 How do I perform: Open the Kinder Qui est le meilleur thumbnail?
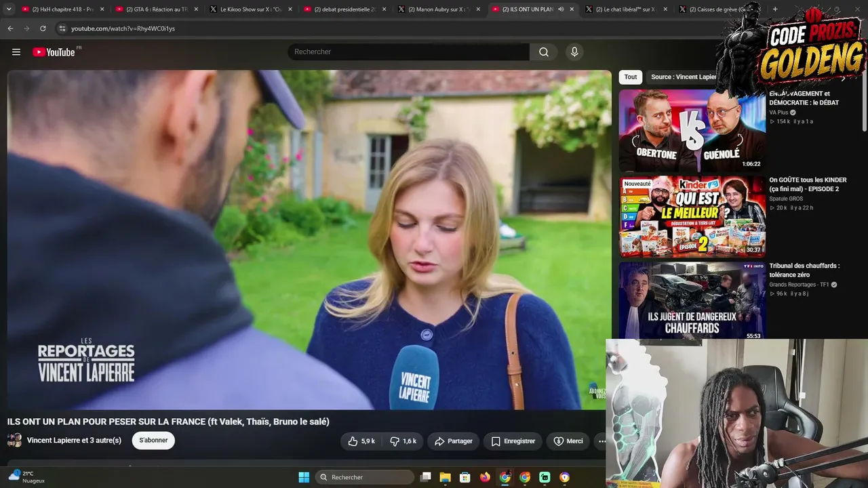(692, 216)
